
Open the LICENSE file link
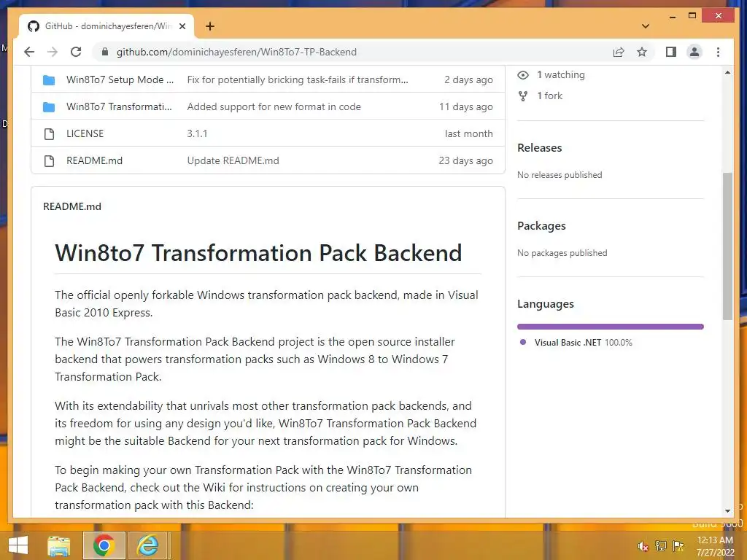pyautogui.click(x=85, y=133)
